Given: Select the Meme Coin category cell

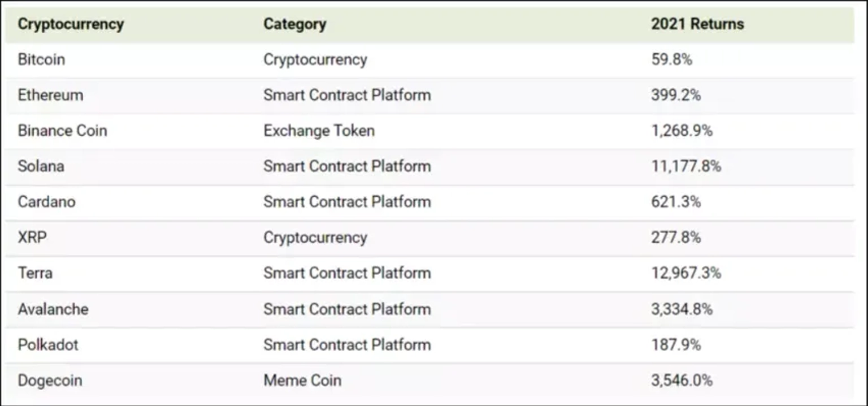Looking at the screenshot, I should 302,381.
